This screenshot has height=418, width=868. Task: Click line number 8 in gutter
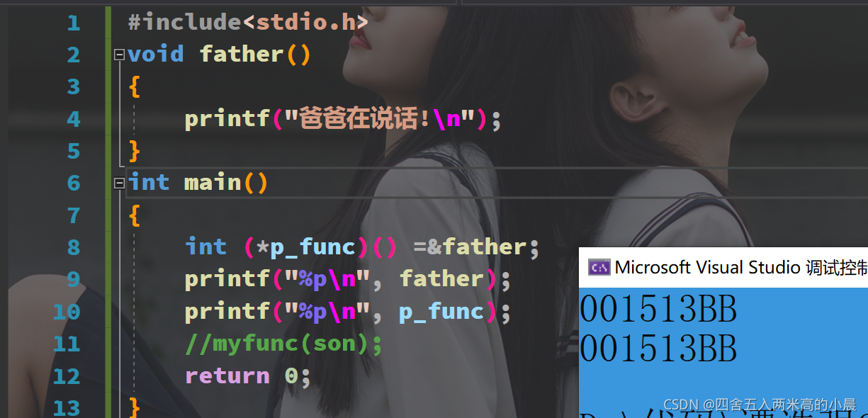coord(74,248)
